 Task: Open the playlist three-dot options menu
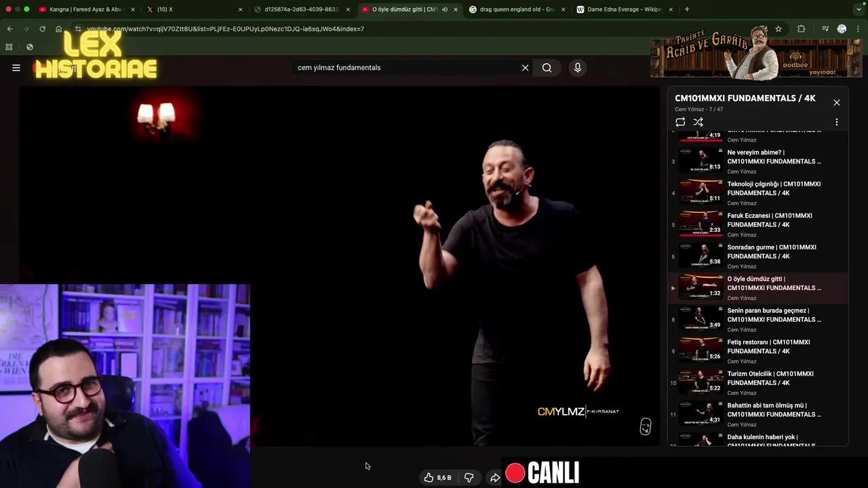(837, 122)
